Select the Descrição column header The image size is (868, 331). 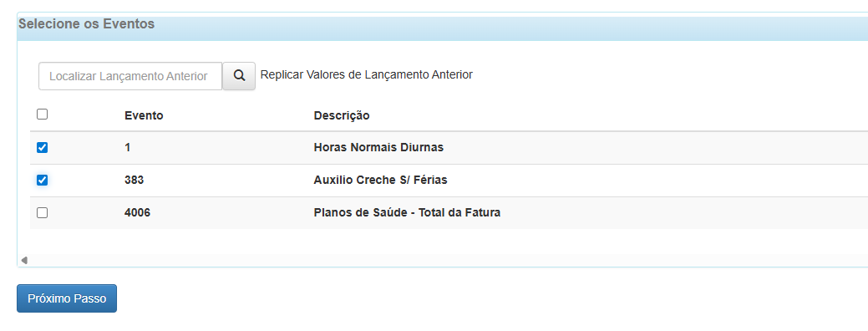342,115
